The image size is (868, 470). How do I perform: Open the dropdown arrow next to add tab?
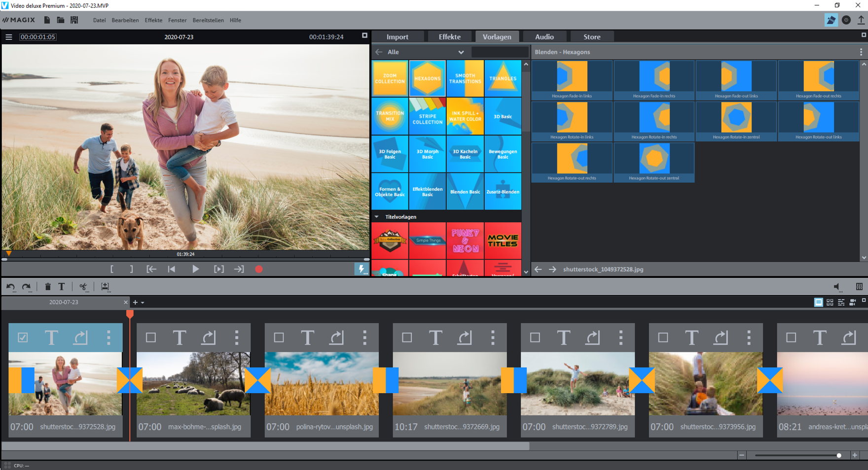point(143,302)
